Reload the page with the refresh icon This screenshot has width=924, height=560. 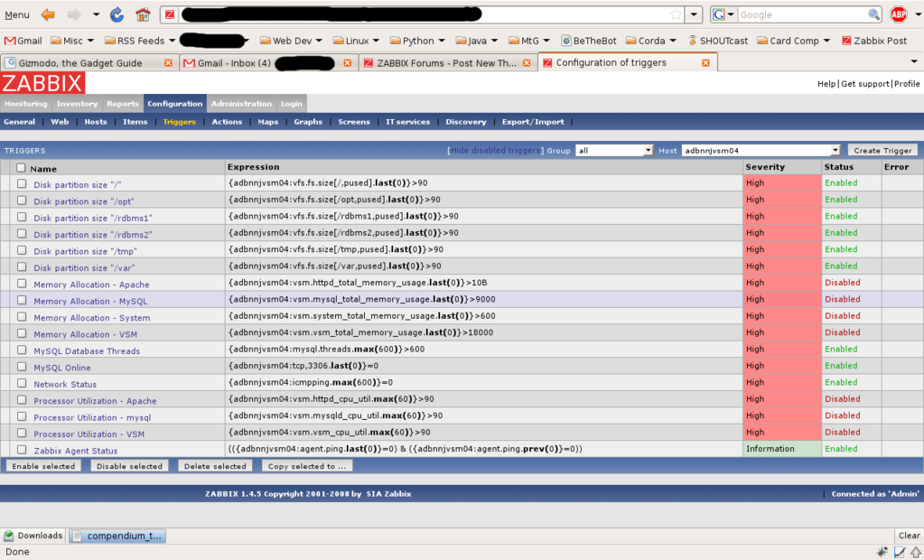coord(117,14)
